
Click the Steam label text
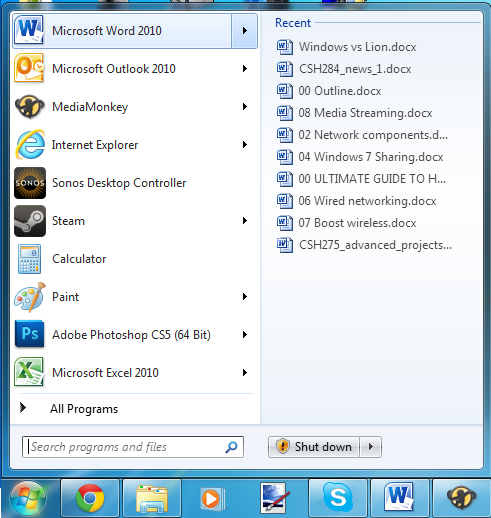[x=68, y=221]
